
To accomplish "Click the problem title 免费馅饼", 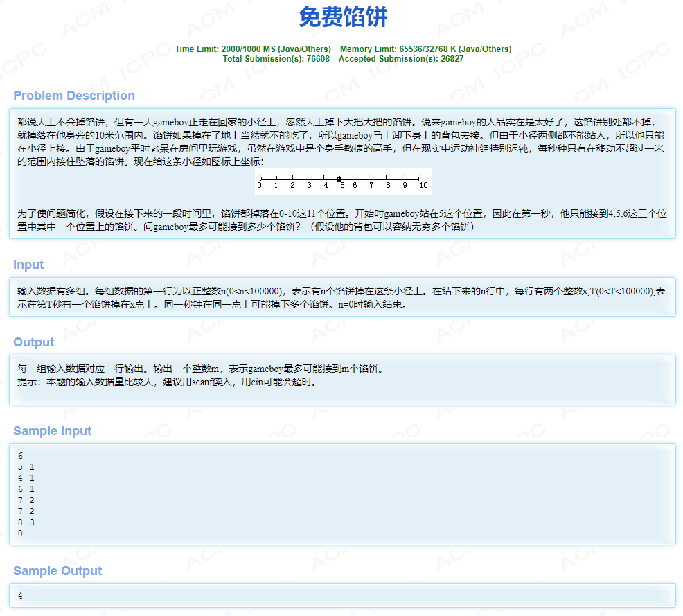I will tap(343, 17).
